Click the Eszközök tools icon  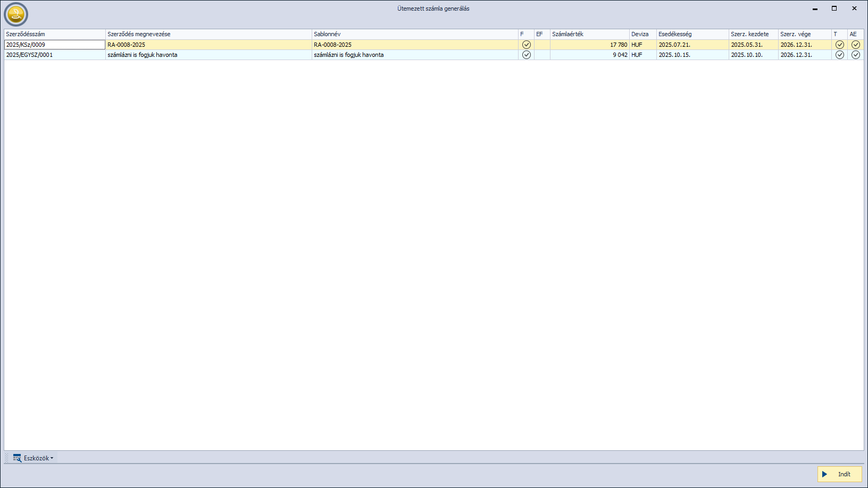pyautogui.click(x=17, y=458)
